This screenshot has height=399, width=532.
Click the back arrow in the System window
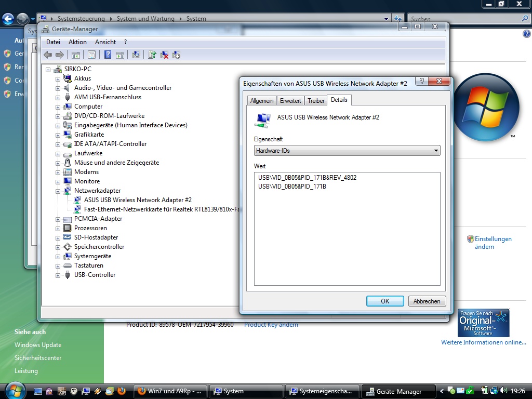point(8,19)
